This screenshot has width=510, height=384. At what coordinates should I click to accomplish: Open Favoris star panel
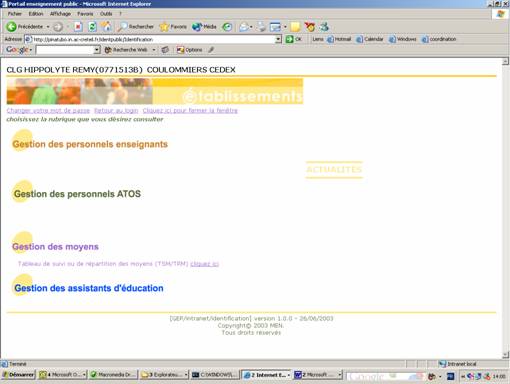point(173,27)
